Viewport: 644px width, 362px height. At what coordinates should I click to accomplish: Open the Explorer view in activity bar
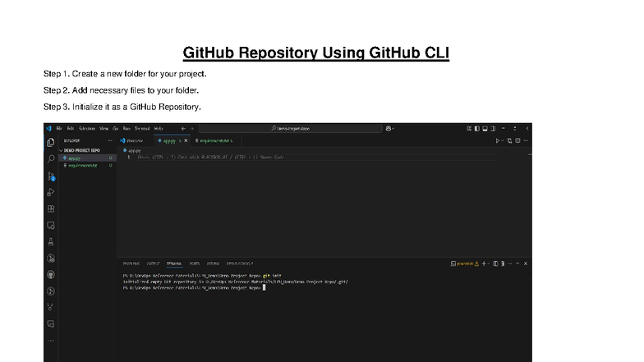click(51, 142)
